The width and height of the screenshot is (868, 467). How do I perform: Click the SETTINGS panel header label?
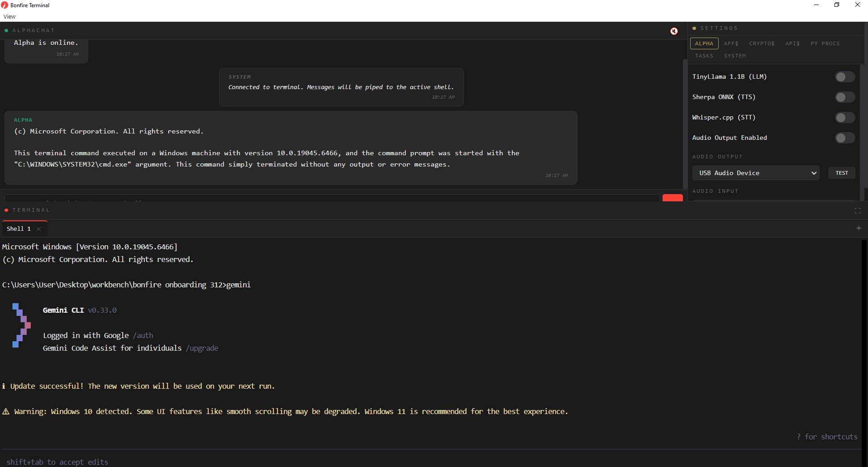pyautogui.click(x=719, y=28)
